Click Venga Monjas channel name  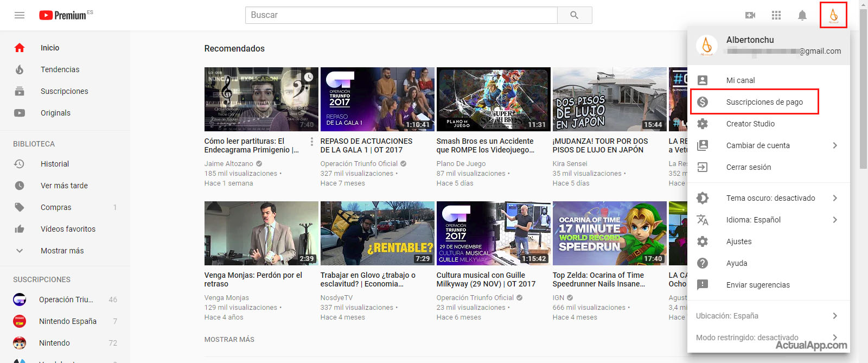(x=227, y=298)
